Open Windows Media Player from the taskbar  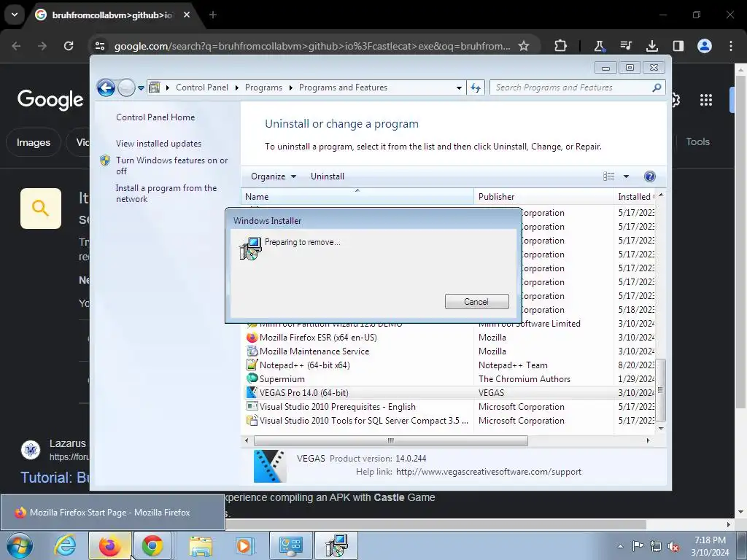tap(245, 545)
